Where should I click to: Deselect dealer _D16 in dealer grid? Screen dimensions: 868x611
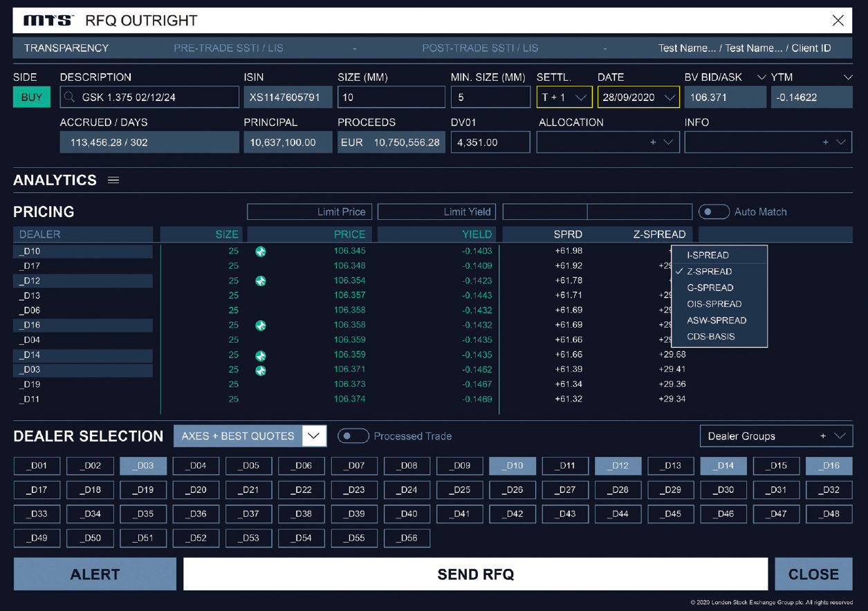pos(829,466)
